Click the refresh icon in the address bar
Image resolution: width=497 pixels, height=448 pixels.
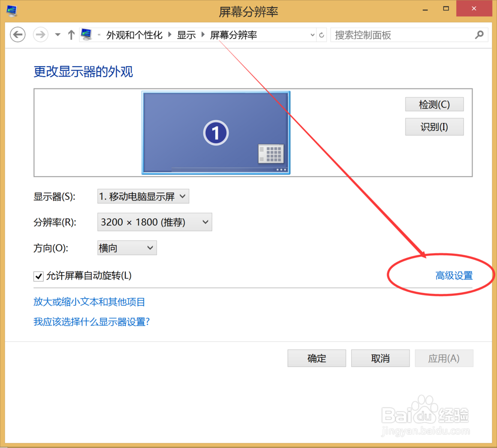point(322,35)
